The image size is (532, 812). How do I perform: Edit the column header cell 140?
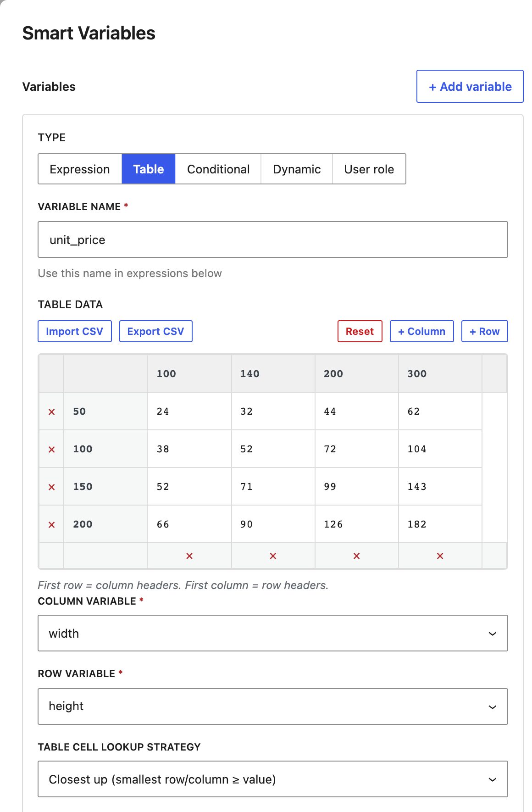point(273,373)
